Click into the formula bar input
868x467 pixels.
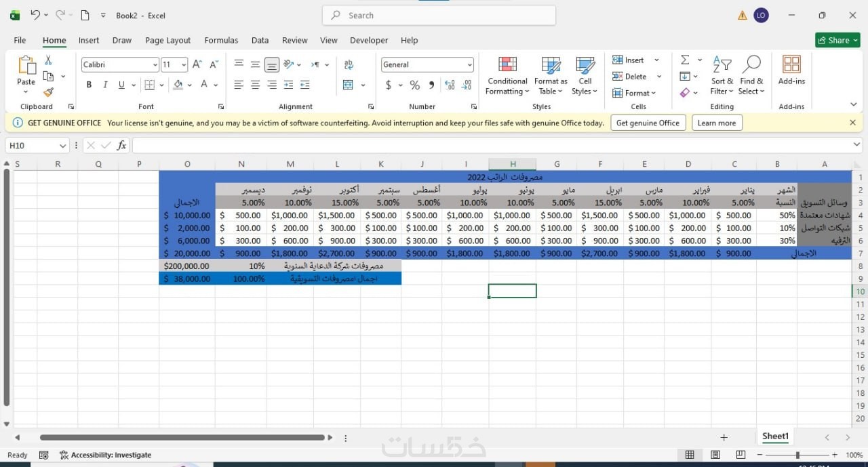point(497,146)
